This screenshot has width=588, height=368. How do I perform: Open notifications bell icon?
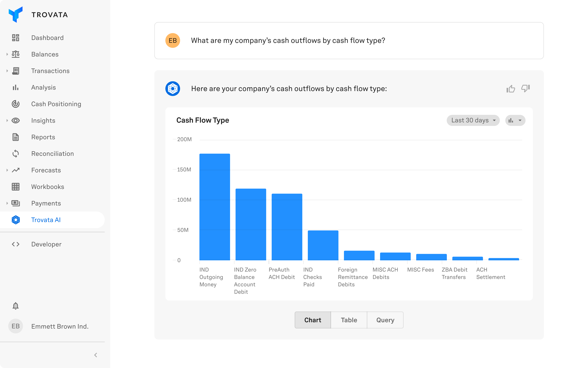tap(16, 306)
